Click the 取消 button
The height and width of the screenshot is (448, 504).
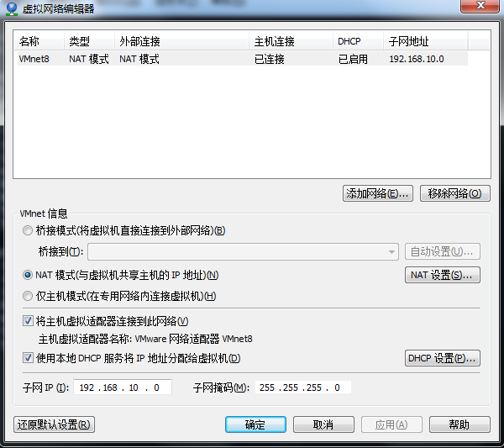(x=323, y=424)
